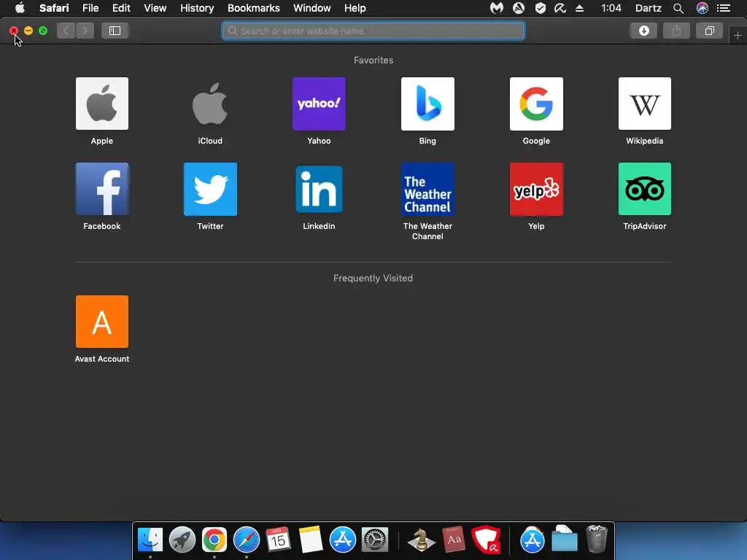Open the Apple favorite tile
The width and height of the screenshot is (747, 560).
pyautogui.click(x=102, y=104)
